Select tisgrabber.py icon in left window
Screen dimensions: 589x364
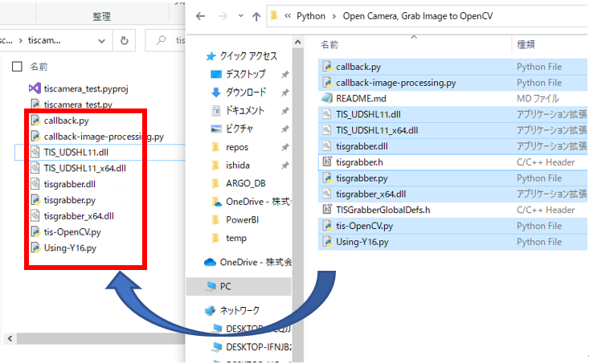(x=35, y=200)
